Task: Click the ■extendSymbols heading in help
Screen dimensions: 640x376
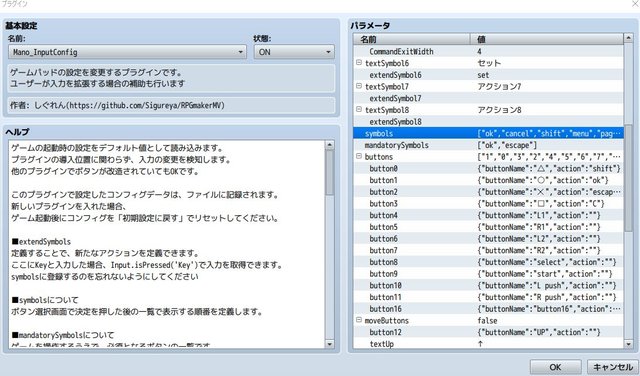Action: [x=41, y=241]
